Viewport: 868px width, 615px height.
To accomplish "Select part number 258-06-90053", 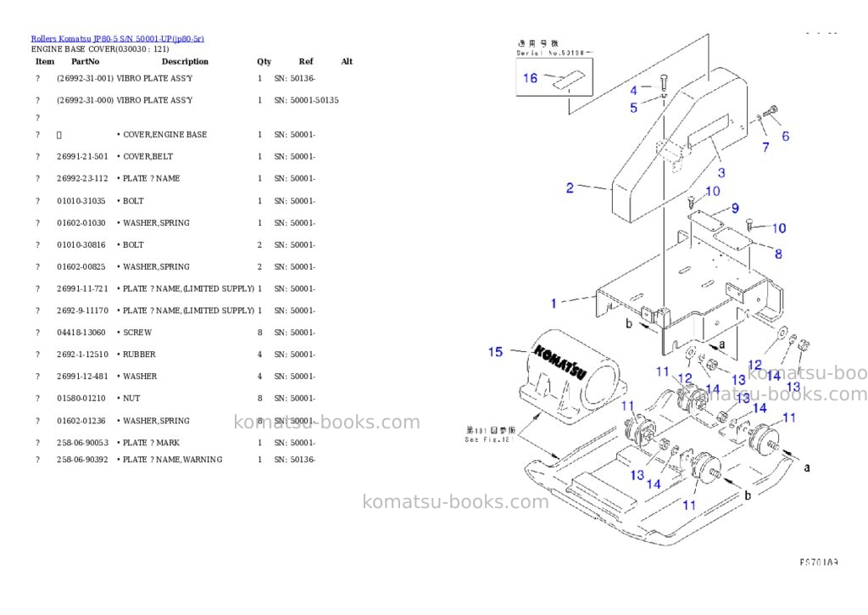I will pyautogui.click(x=82, y=443).
